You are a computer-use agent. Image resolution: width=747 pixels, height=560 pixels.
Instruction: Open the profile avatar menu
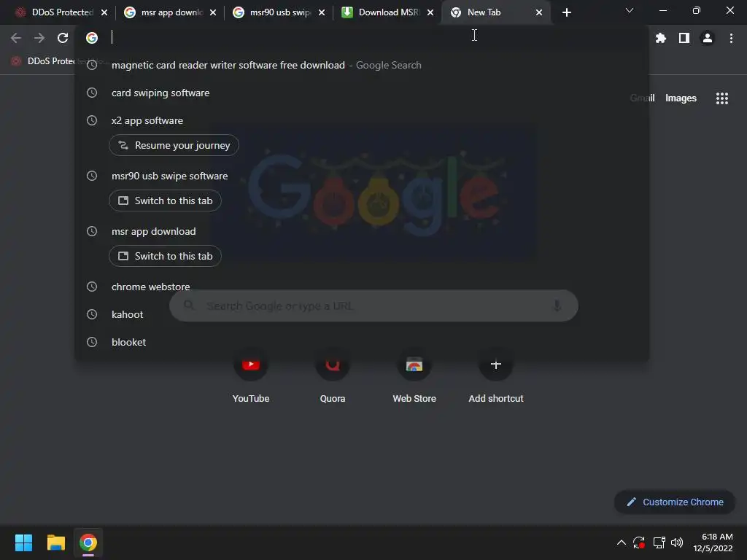pyautogui.click(x=708, y=38)
